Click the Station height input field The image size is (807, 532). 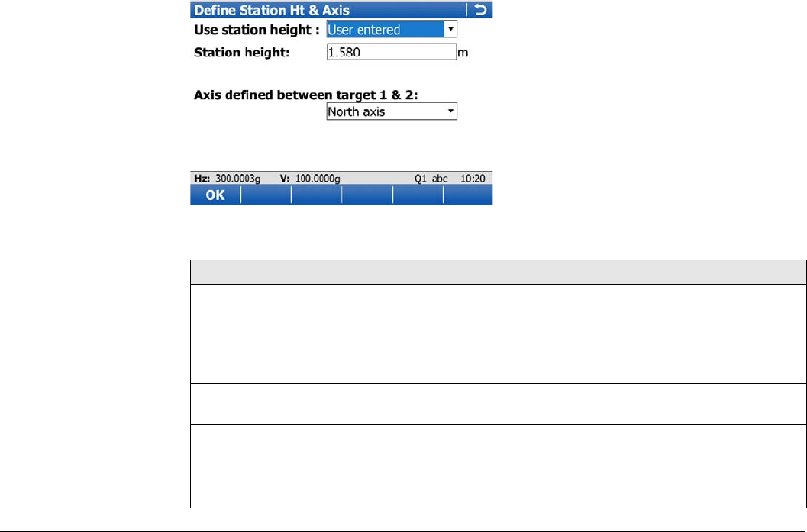click(392, 52)
